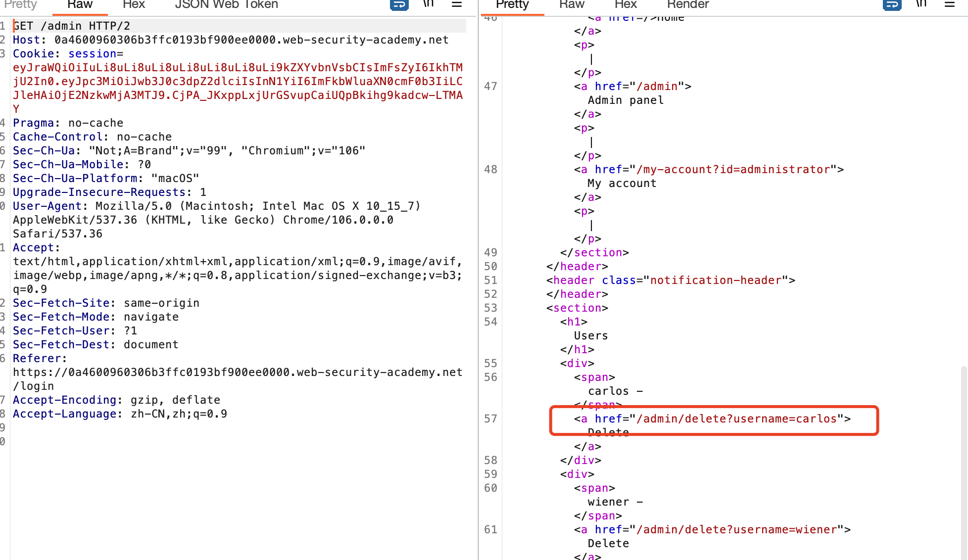Select request Raw tab
Screen dimensions: 968x560
click(x=80, y=4)
